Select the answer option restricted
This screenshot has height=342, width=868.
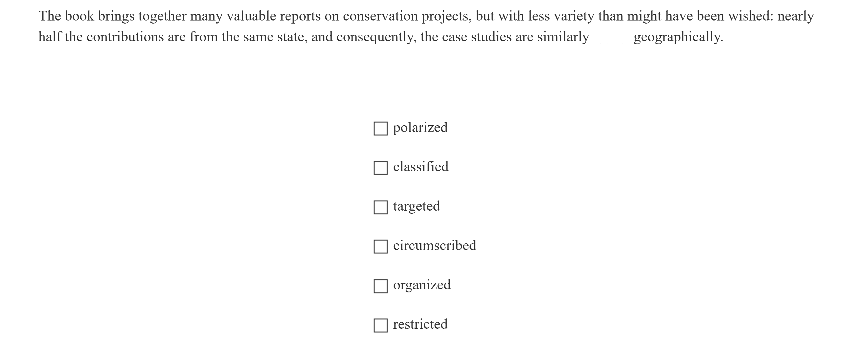coord(421,324)
